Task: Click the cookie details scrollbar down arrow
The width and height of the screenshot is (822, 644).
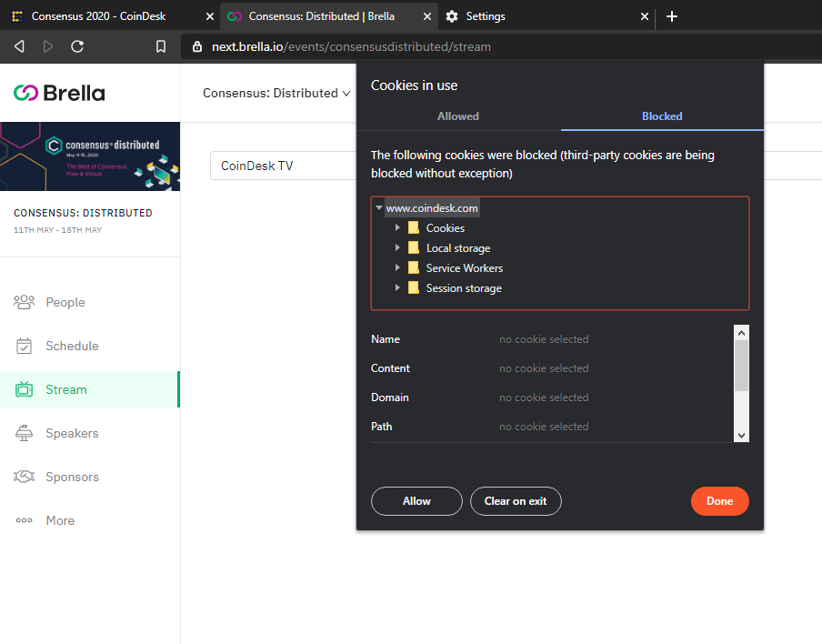Action: [741, 435]
